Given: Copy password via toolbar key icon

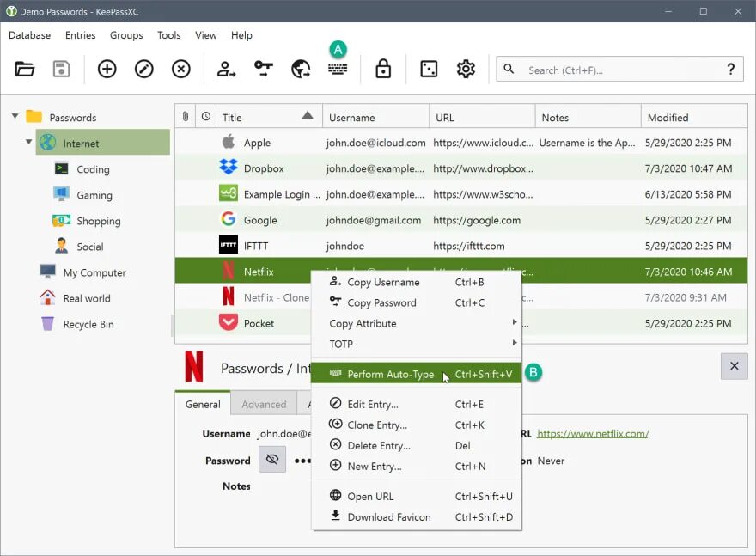Looking at the screenshot, I should point(263,69).
